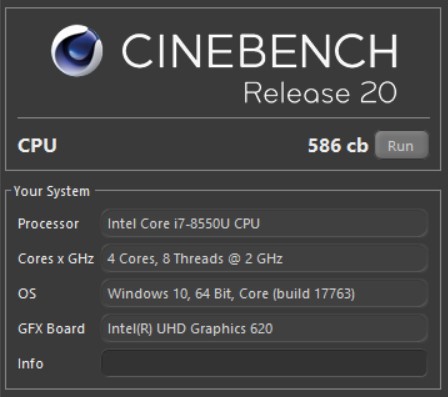Click the Processor field showing i7-8550U
Viewport: 448px width, 397px height.
tap(264, 224)
